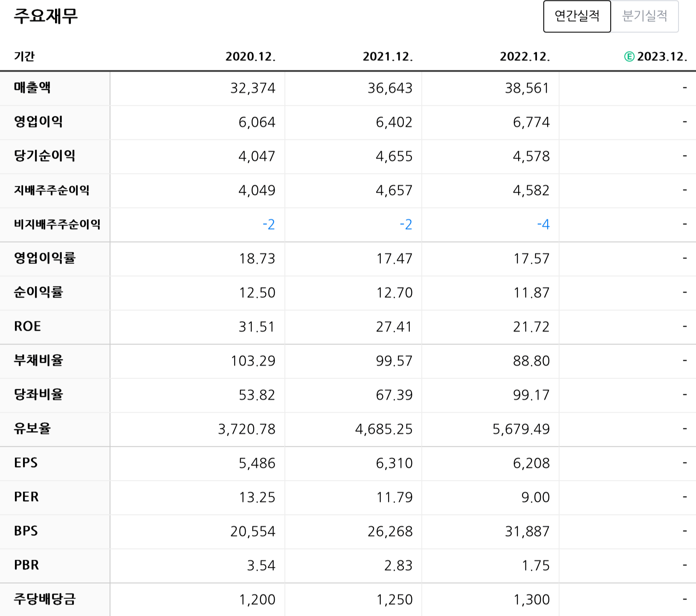The height and width of the screenshot is (616, 696).
Task: Click the 당기순이익 row label
Action: tap(44, 156)
